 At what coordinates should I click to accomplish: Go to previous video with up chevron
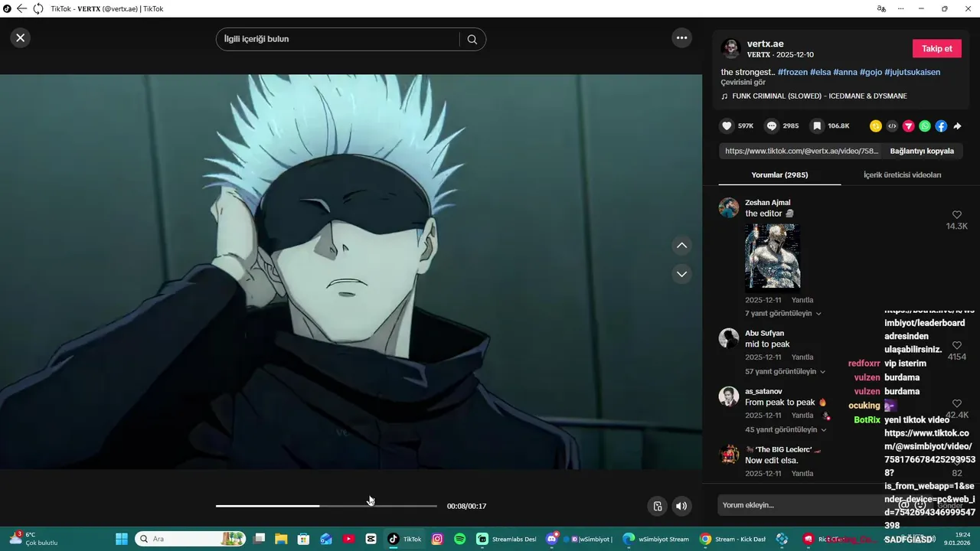pos(681,246)
